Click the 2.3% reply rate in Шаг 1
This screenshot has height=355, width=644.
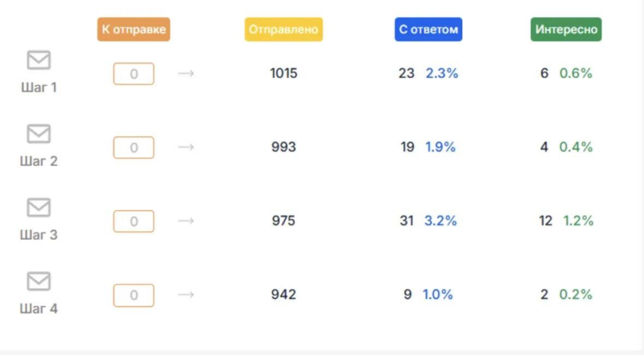pyautogui.click(x=441, y=74)
